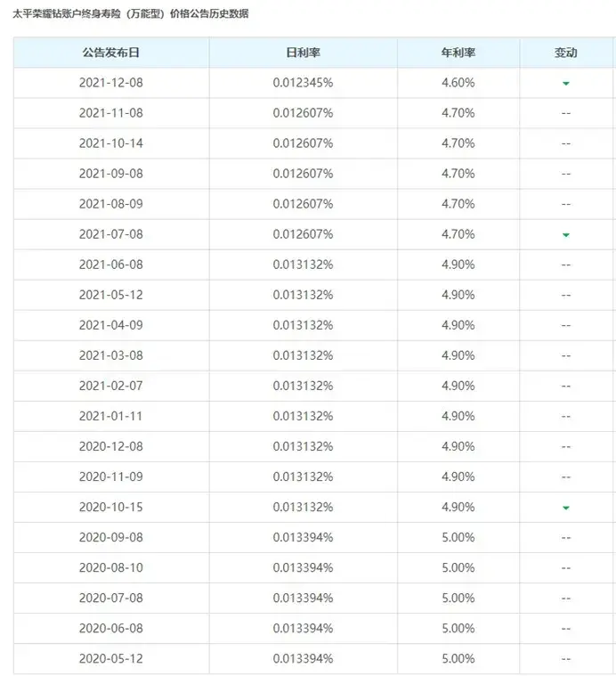Select the 2021-01-11 date cell
This screenshot has height=676, width=616.
[x=110, y=416]
